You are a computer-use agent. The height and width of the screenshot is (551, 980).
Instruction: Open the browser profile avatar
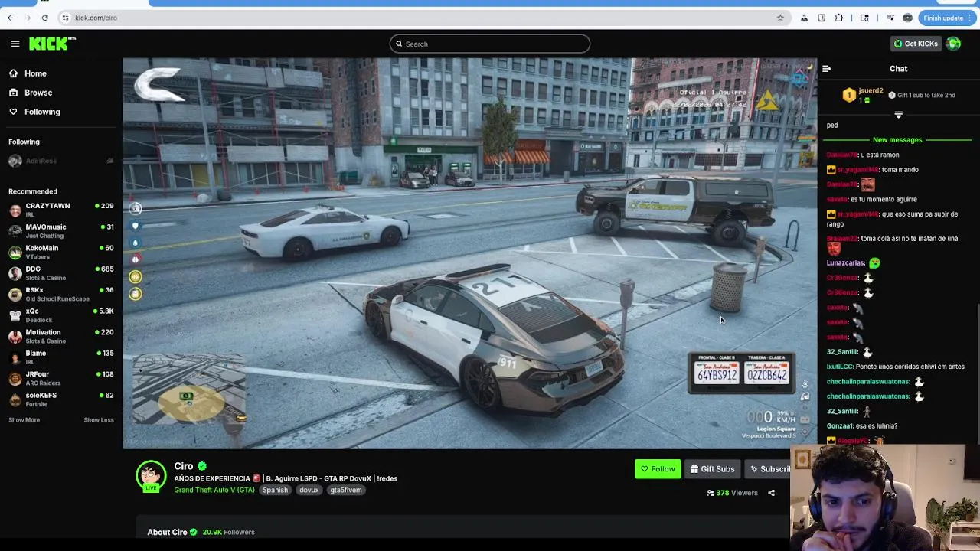pos(908,18)
